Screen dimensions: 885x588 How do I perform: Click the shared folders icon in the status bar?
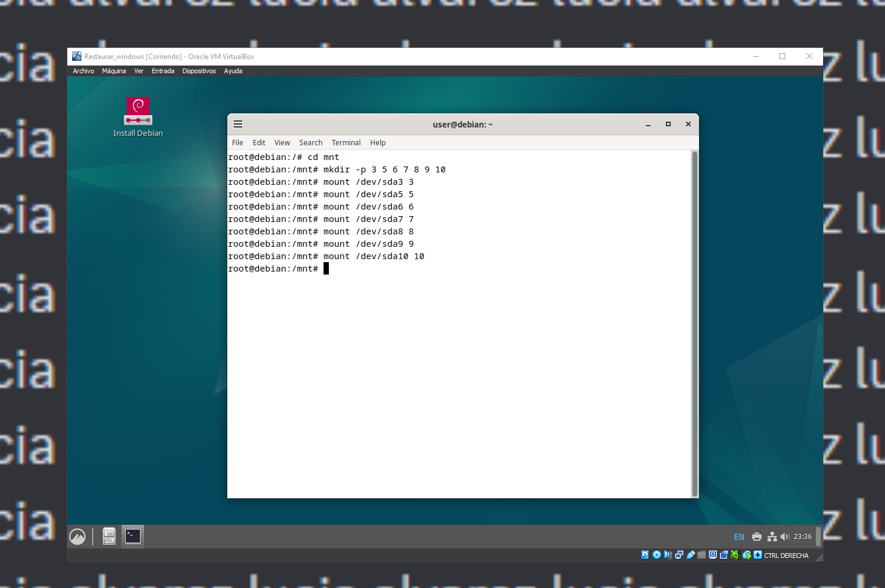(701, 555)
